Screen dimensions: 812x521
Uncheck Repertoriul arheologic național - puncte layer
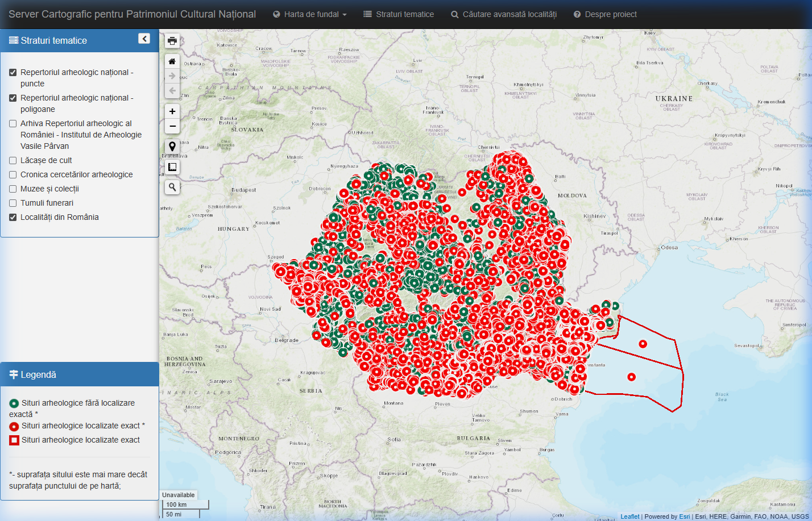pos(12,73)
